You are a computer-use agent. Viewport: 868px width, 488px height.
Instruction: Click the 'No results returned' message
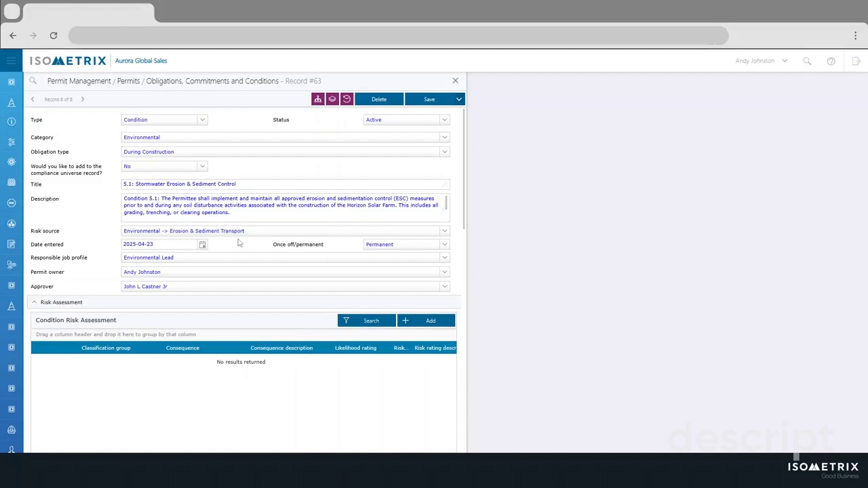[241, 362]
